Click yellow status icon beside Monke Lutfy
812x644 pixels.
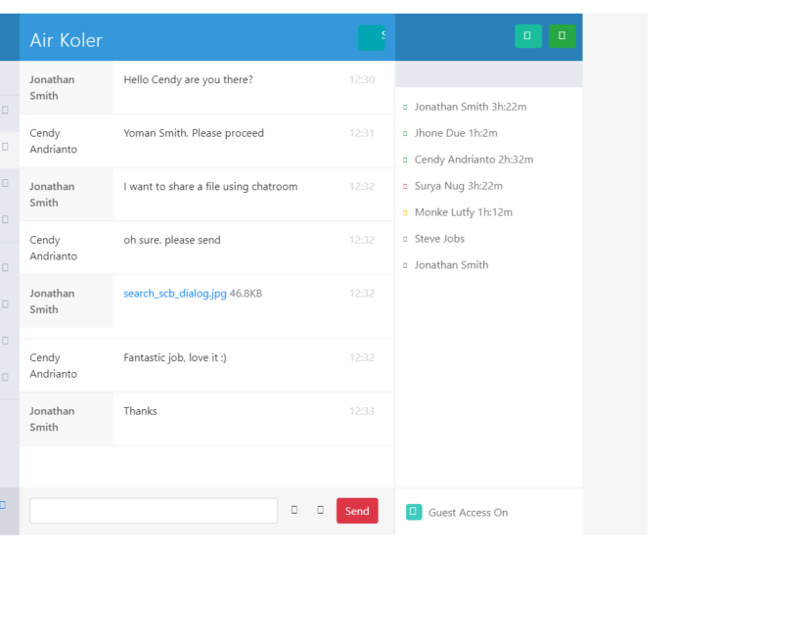[x=405, y=212]
